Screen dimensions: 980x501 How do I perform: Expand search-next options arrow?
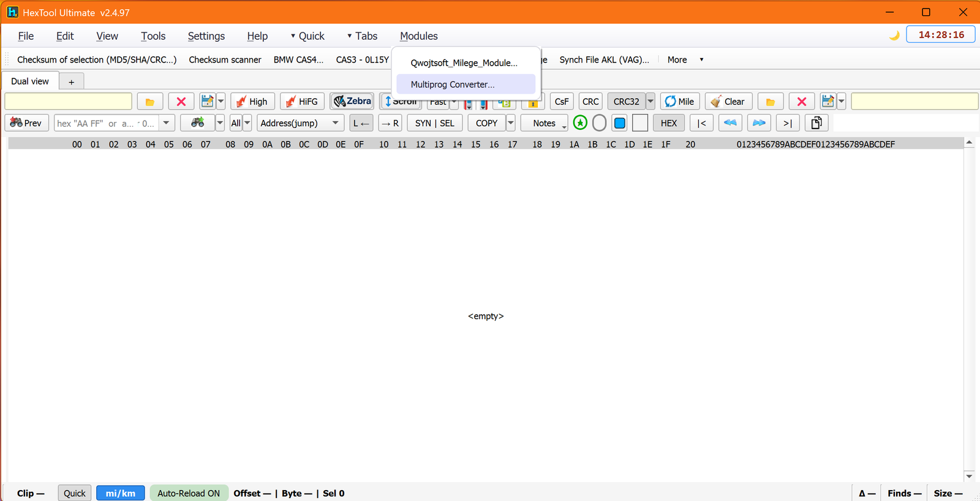coord(220,123)
